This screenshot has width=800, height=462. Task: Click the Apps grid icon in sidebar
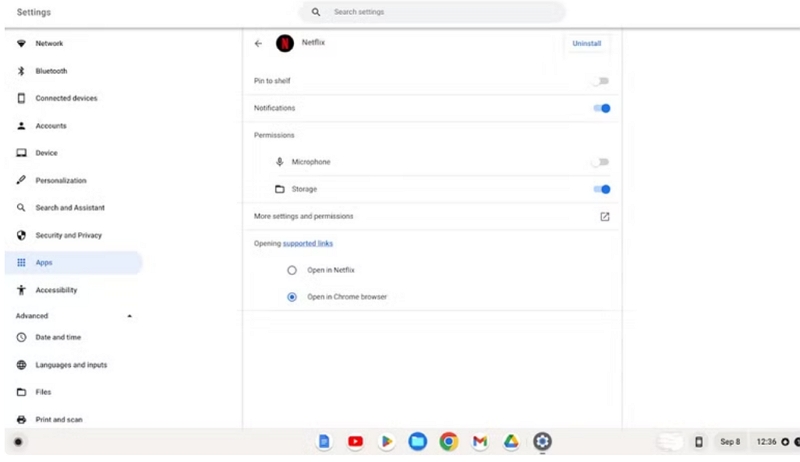[21, 263]
